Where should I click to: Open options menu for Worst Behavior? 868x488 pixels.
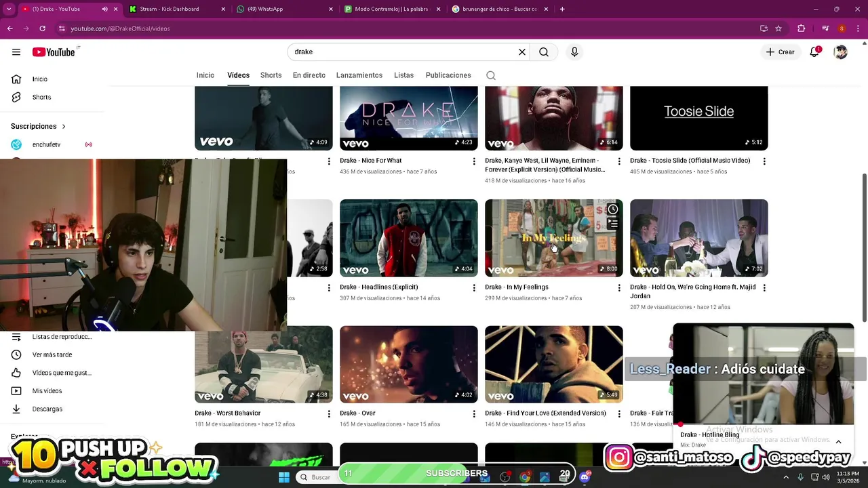pyautogui.click(x=329, y=413)
